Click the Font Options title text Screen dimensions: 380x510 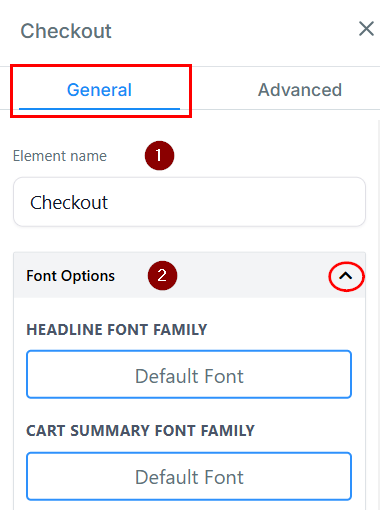click(71, 276)
